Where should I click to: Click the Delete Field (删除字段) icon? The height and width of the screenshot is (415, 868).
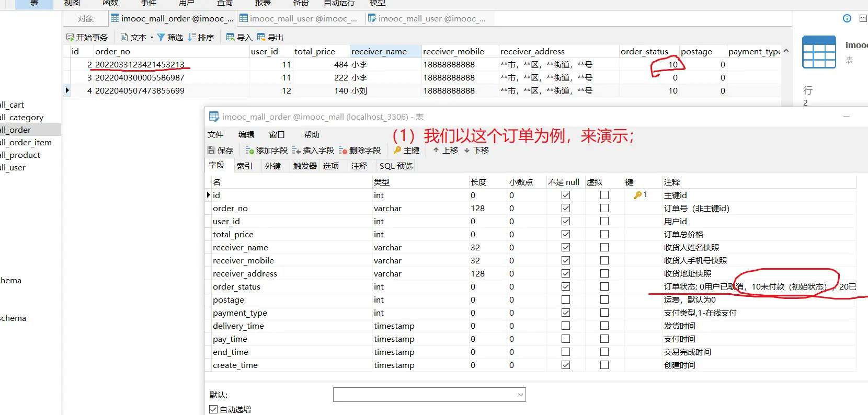point(343,151)
